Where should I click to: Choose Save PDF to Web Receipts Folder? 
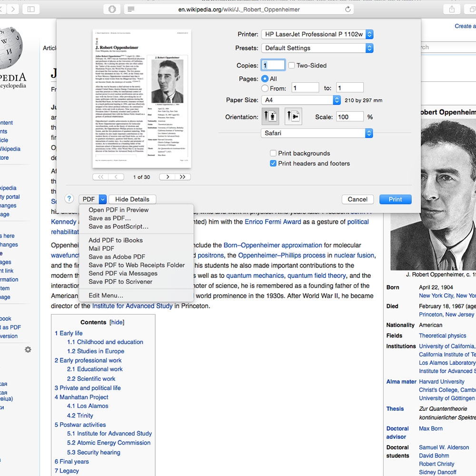(137, 265)
